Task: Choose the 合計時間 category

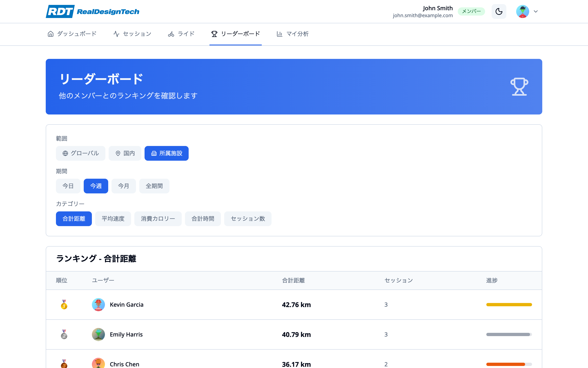Action: pyautogui.click(x=203, y=219)
